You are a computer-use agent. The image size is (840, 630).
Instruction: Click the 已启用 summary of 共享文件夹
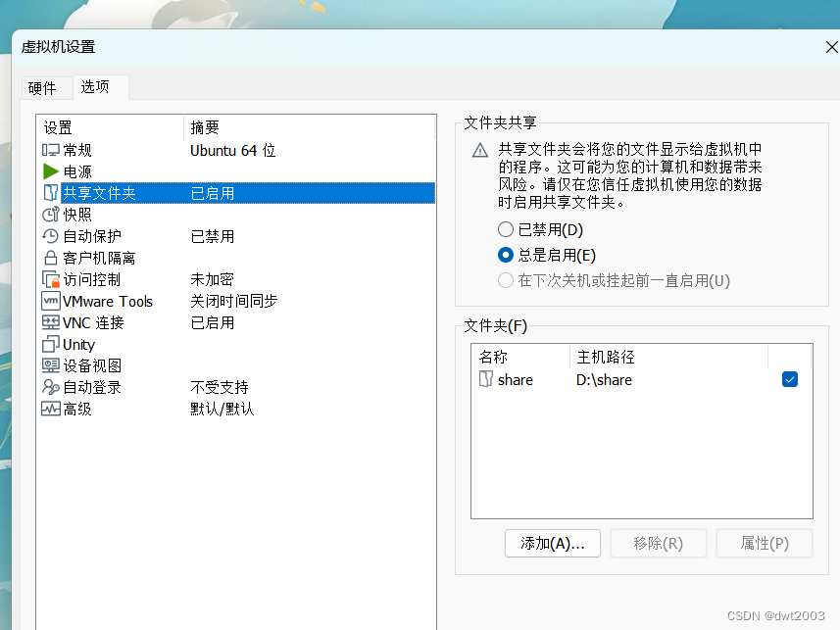pyautogui.click(x=212, y=193)
